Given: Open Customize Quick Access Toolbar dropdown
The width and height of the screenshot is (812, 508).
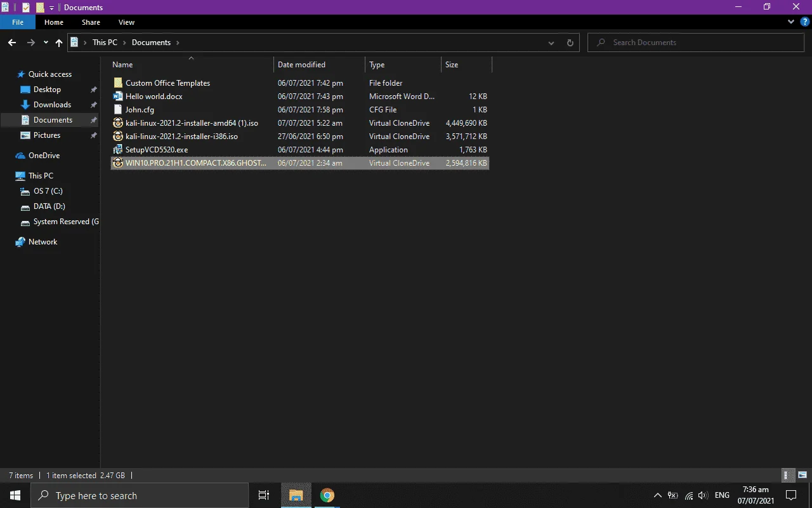Looking at the screenshot, I should pyautogui.click(x=52, y=8).
